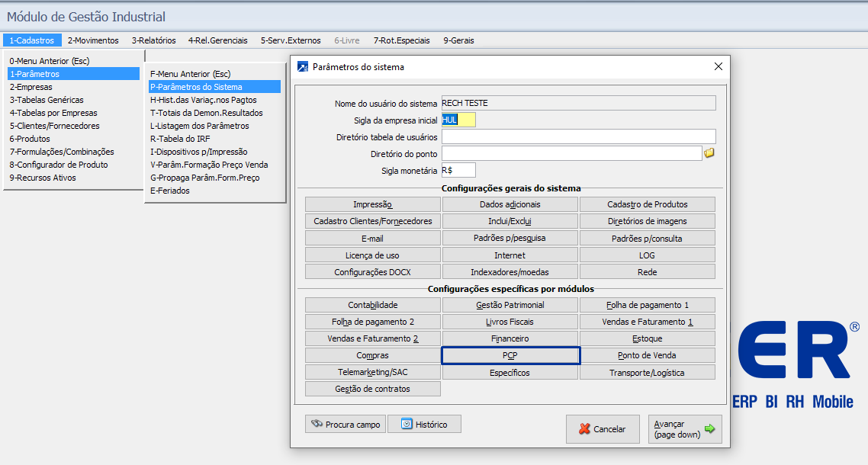The width and height of the screenshot is (868, 465).
Task: Close the Parâmetros do sistema dialog
Action: pos(718,66)
